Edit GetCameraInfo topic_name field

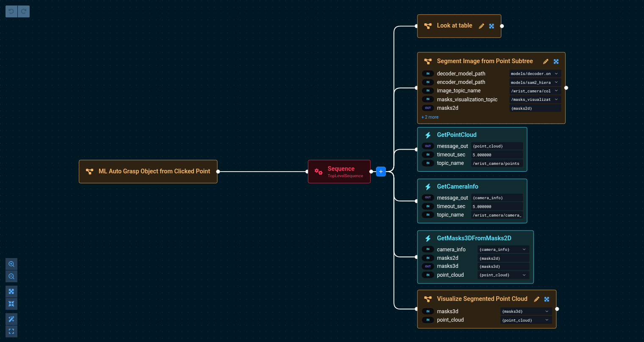tap(497, 215)
